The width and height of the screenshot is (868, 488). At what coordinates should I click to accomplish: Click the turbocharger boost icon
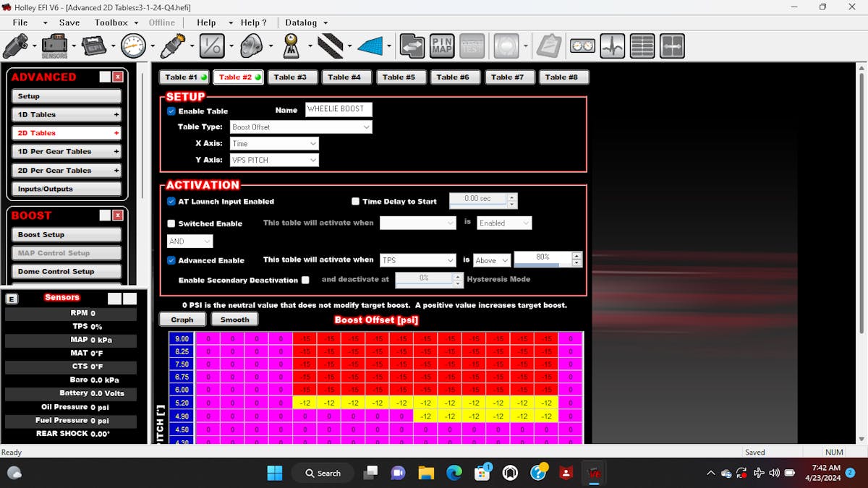[251, 46]
